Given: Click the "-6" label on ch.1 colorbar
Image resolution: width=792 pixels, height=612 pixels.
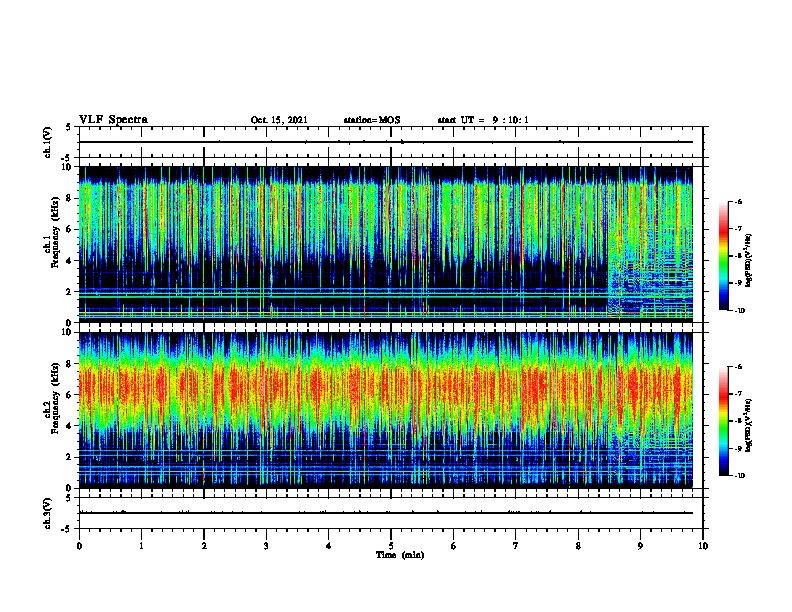Looking at the screenshot, I should (x=738, y=201).
